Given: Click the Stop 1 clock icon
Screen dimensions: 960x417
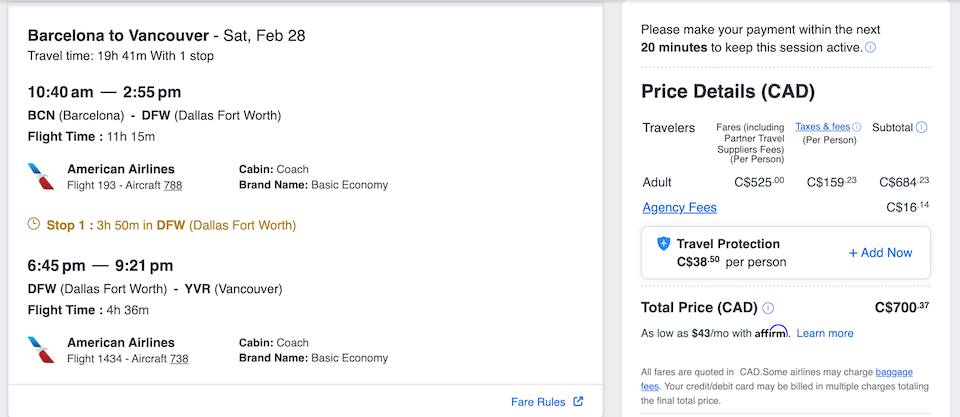Looking at the screenshot, I should [x=34, y=225].
